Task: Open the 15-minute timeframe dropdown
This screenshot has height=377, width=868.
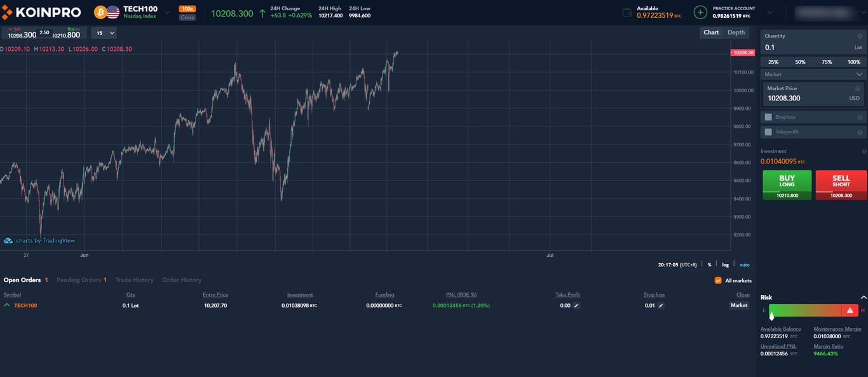Action: [x=104, y=32]
